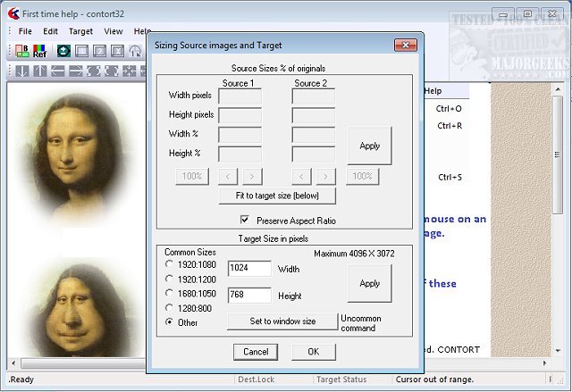Screen dimensions: 572x392
Task: Click Source 1 Width pixels field
Action: tap(240, 96)
